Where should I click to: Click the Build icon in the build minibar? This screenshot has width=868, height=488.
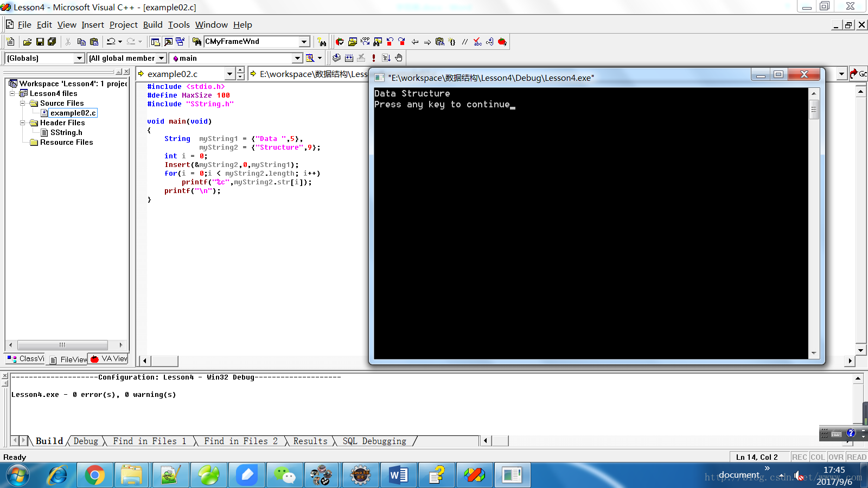coord(349,58)
